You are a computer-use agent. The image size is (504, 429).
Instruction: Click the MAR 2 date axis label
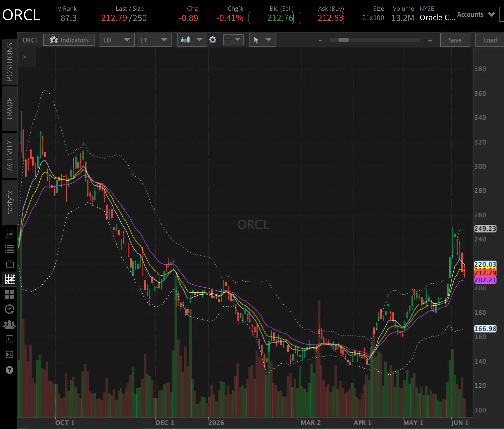click(311, 423)
